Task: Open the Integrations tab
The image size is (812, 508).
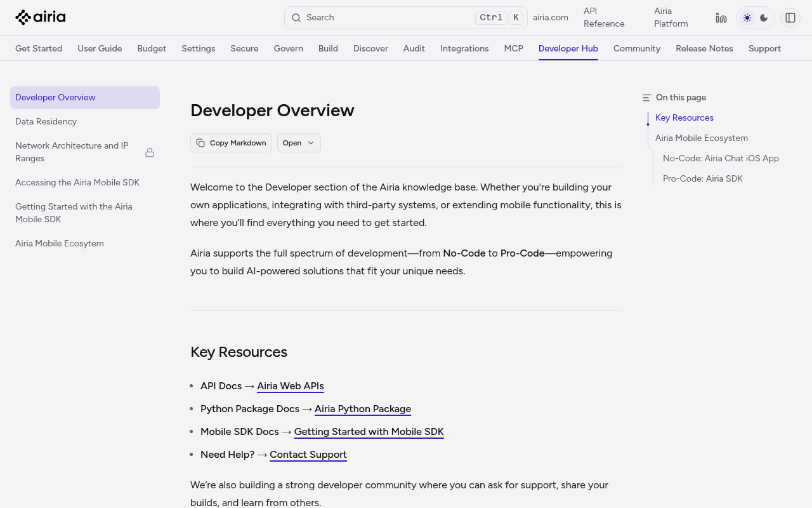Action: click(x=464, y=48)
